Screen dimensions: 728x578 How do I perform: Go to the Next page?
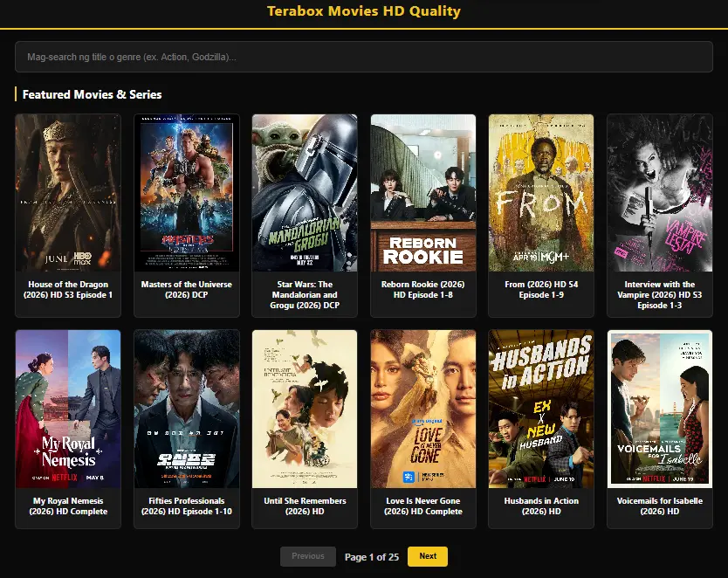[x=428, y=556]
